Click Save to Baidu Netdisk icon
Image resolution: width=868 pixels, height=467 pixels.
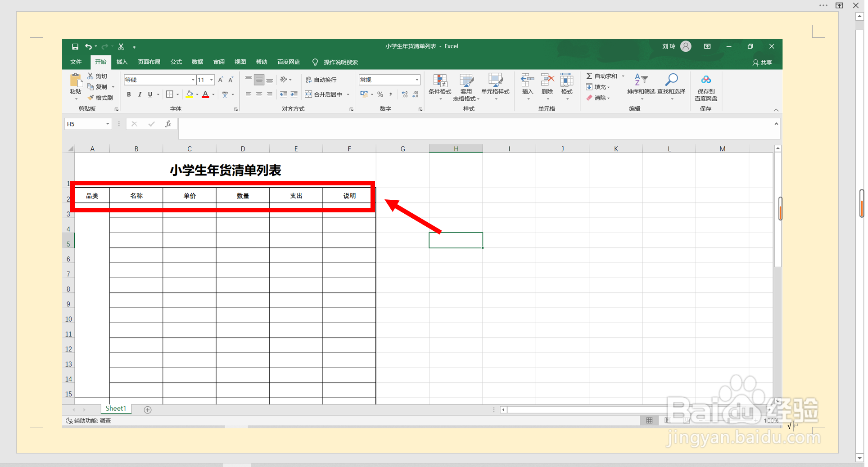pos(706,80)
